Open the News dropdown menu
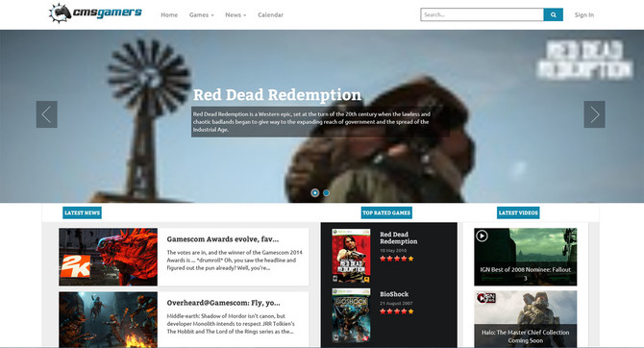The image size is (644, 348). [x=235, y=14]
